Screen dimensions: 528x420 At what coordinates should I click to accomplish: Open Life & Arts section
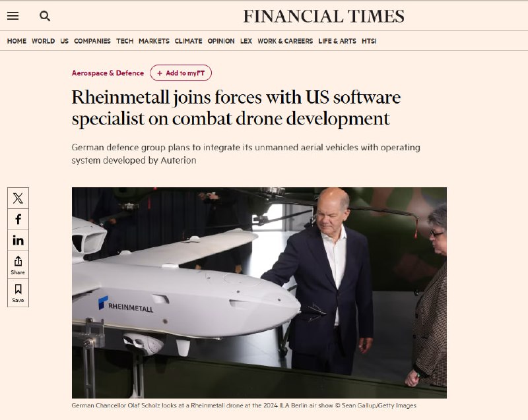[337, 41]
